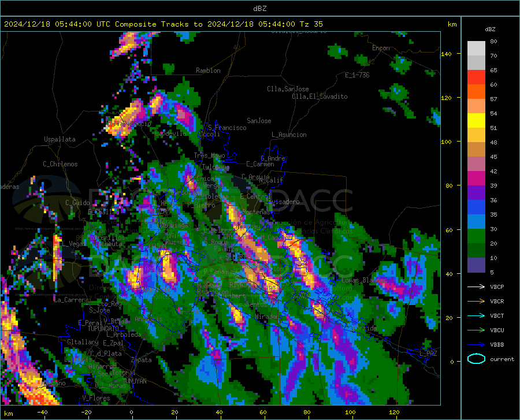The width and height of the screenshot is (520, 420).
Task: Click the 'Tres_Mayo' map label
Action: [209, 155]
